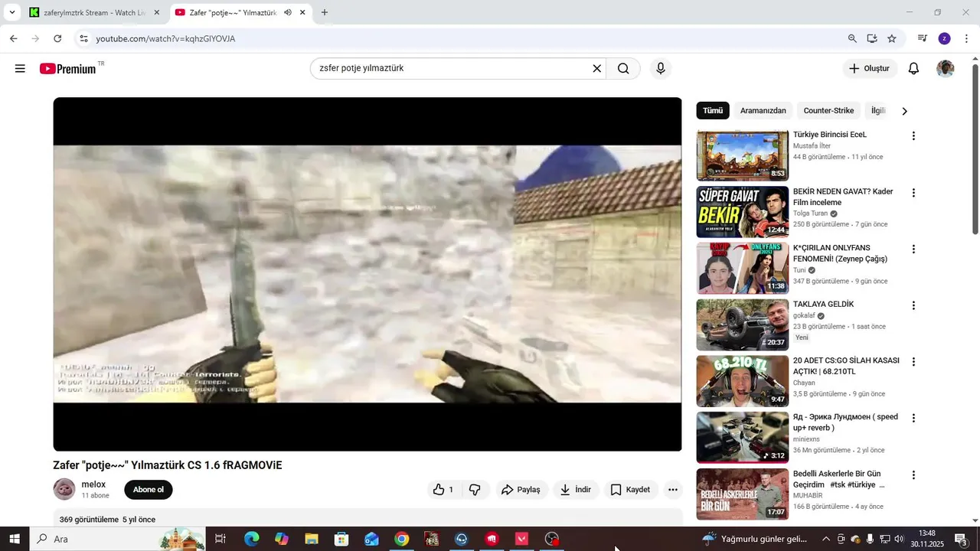Select the Aramanızdan filter chip
This screenshot has width=980, height=551.
(x=763, y=111)
